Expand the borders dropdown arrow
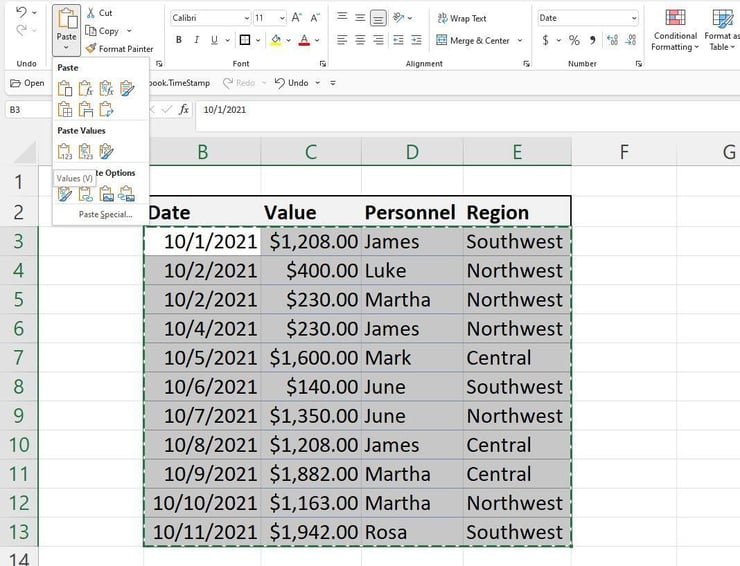The width and height of the screenshot is (740, 566). [258, 40]
